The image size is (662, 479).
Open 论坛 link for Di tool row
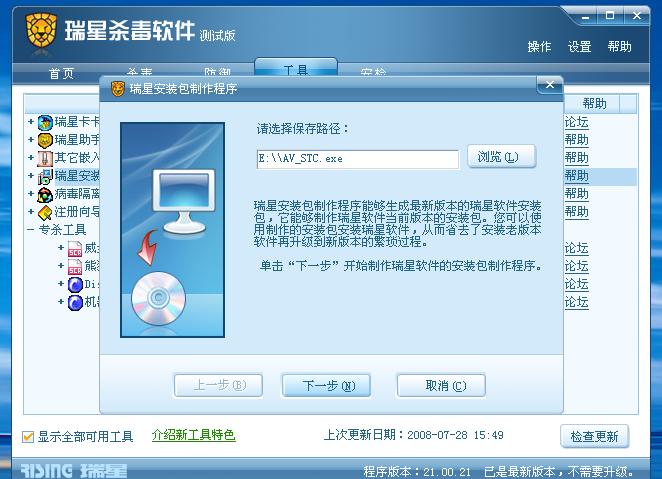click(576, 284)
